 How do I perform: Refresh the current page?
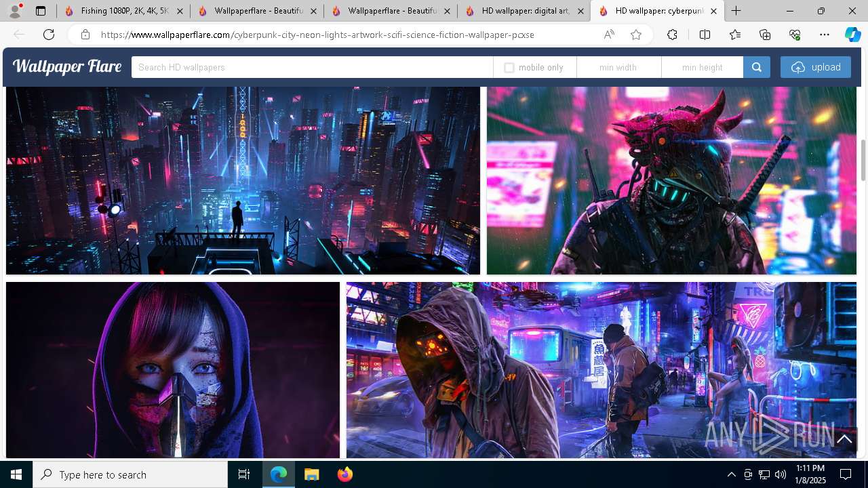(x=49, y=35)
